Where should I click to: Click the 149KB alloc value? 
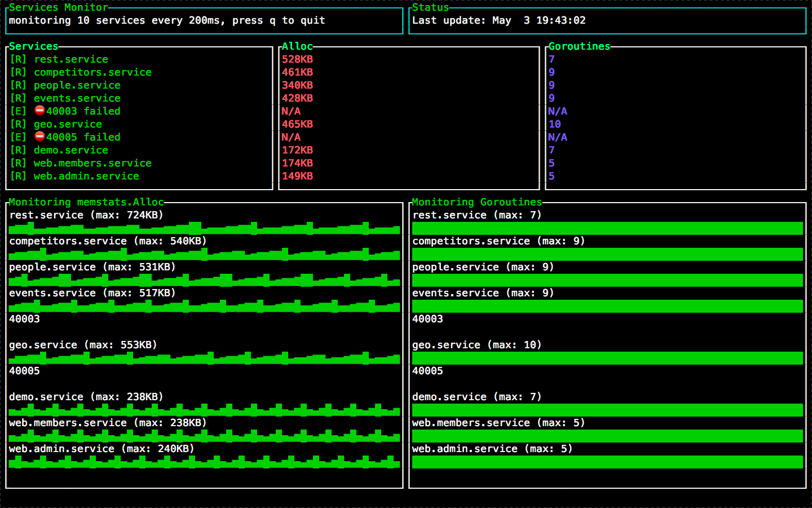coord(297,176)
